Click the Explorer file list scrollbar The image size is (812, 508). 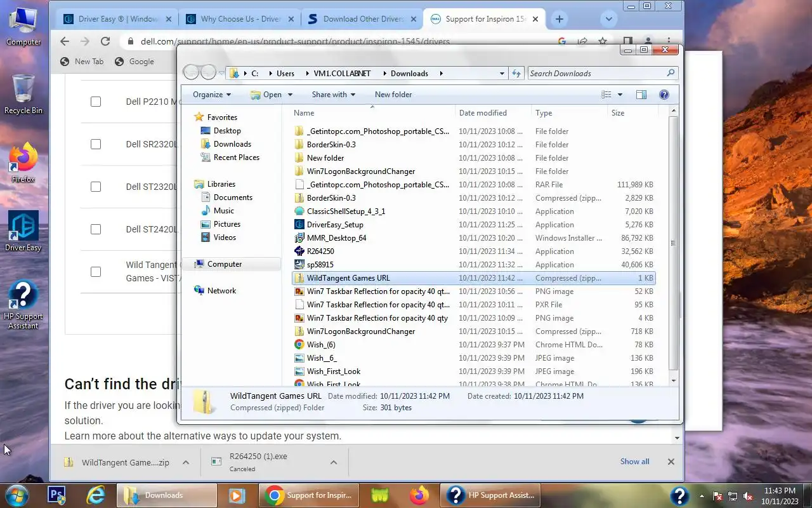tap(673, 243)
